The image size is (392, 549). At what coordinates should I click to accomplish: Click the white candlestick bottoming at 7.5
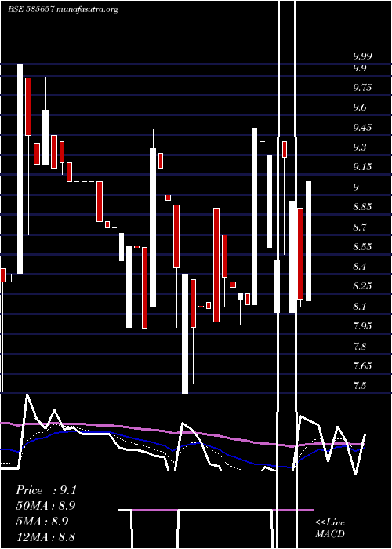click(185, 333)
